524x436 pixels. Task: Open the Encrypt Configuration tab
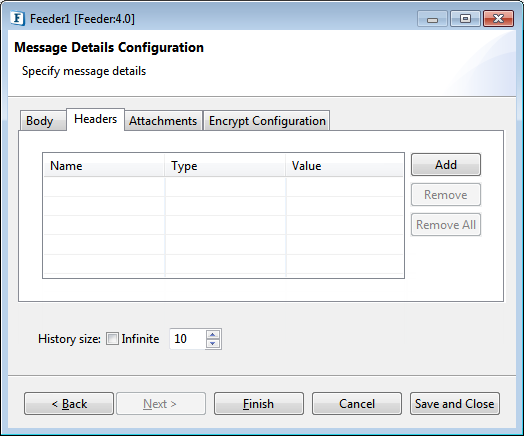point(267,121)
